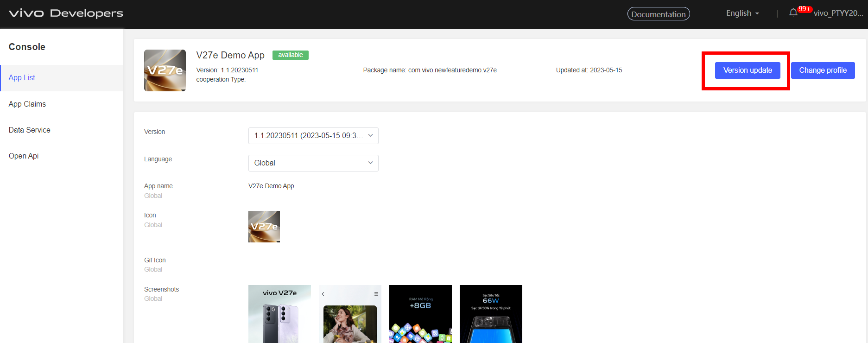This screenshot has width=868, height=343.
Task: Click the 99+ notification badge
Action: [x=805, y=9]
